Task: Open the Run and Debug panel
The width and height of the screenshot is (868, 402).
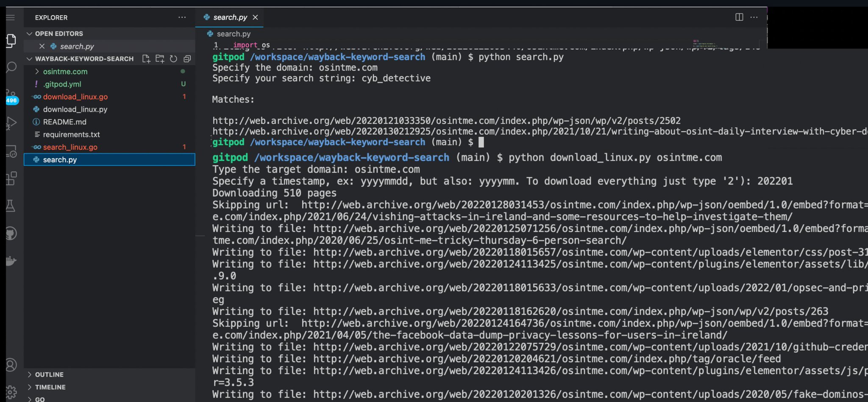Action: (11, 122)
